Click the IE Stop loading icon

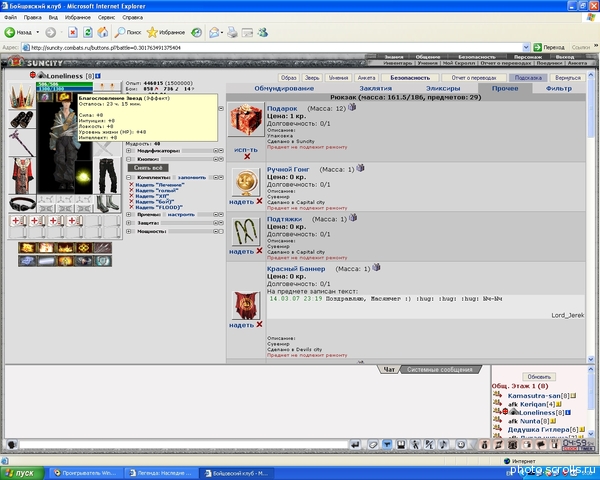tap(73, 33)
